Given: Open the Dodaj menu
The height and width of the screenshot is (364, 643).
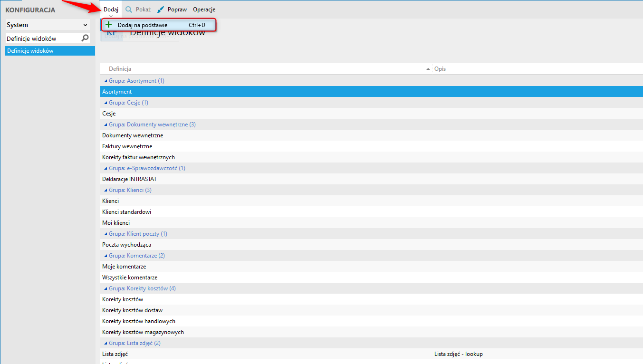Looking at the screenshot, I should 111,10.
